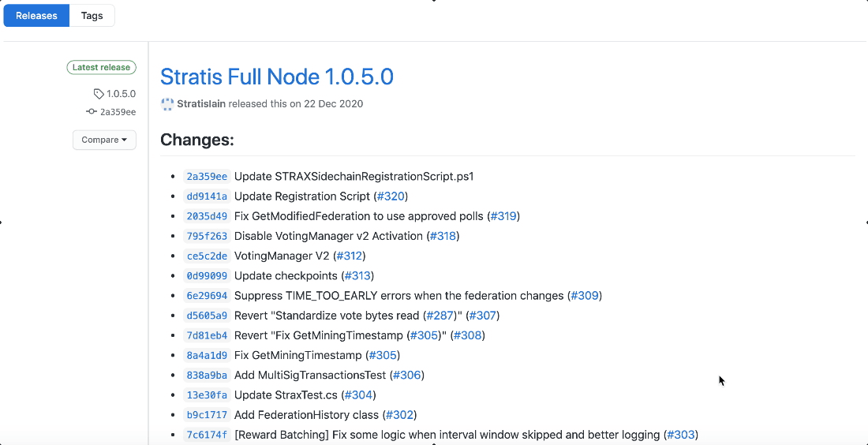This screenshot has width=868, height=445.
Task: Open commit hash 795f263
Action: pyautogui.click(x=207, y=237)
